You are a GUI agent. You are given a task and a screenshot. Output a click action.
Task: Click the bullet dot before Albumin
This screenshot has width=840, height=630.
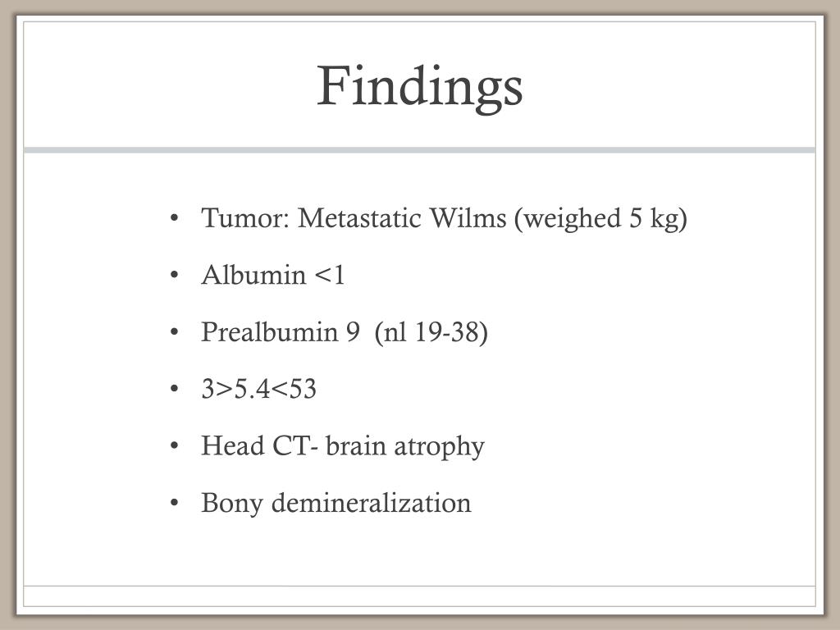click(174, 276)
